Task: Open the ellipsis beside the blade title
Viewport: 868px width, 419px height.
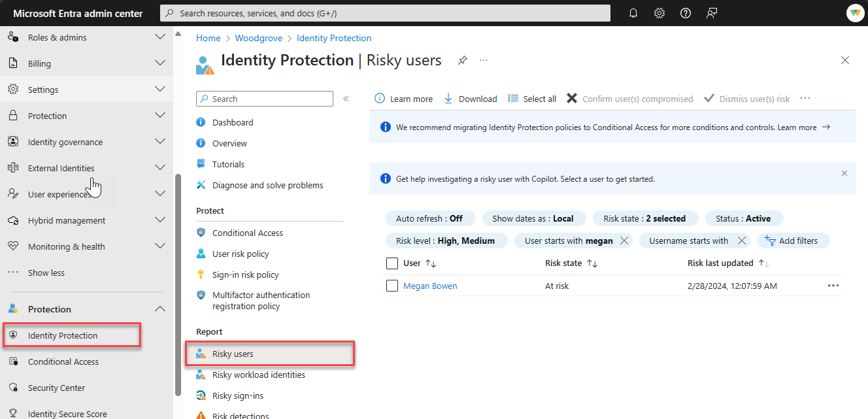Action: point(484,60)
